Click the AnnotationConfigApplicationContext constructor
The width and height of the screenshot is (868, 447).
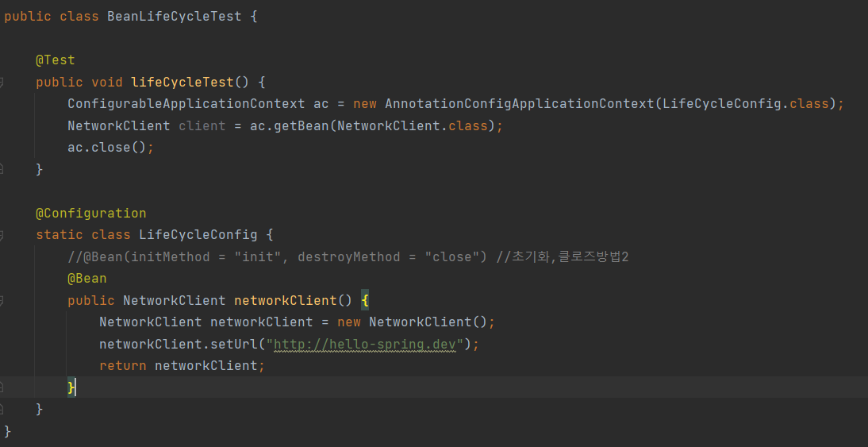pyautogui.click(x=519, y=103)
